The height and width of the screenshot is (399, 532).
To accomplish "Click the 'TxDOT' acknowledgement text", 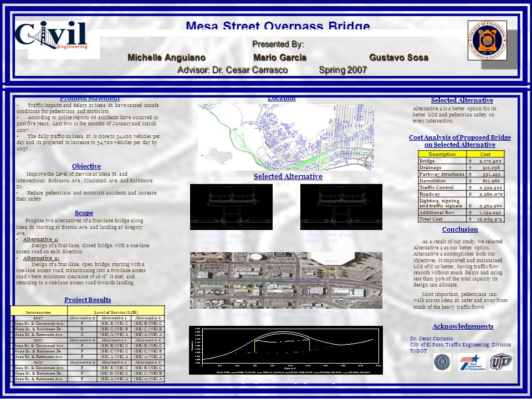I will tap(418, 351).
